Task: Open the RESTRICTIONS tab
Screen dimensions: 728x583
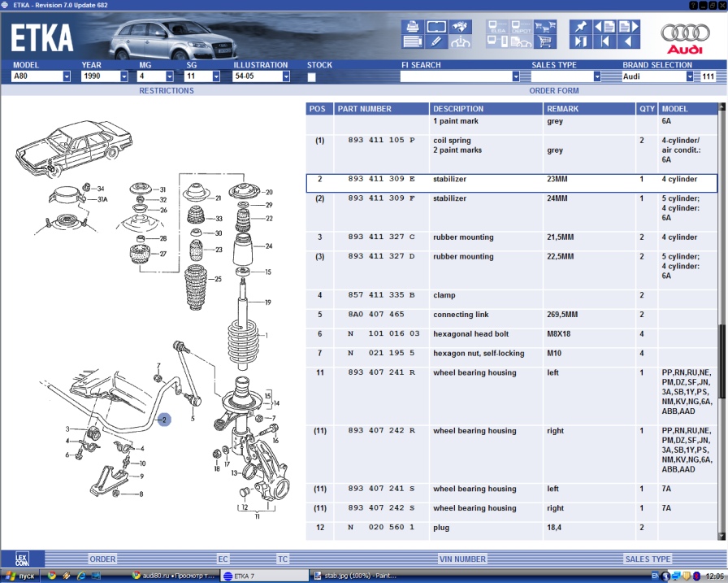Action: pos(167,91)
